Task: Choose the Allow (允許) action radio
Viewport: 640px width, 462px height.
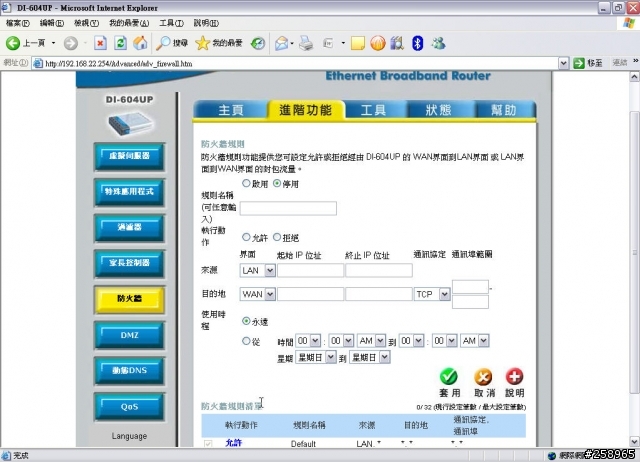Action: click(x=246, y=237)
